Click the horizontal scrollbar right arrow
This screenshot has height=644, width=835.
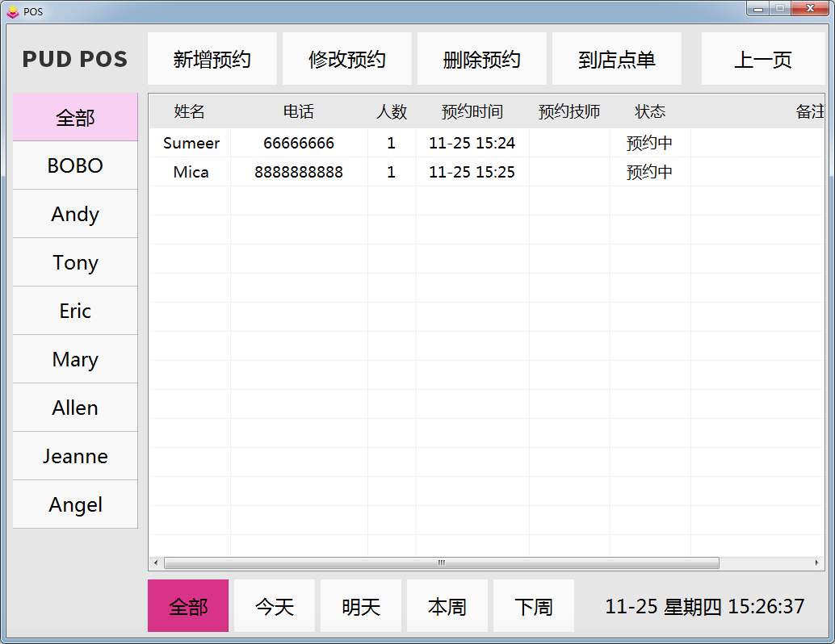pyautogui.click(x=816, y=562)
